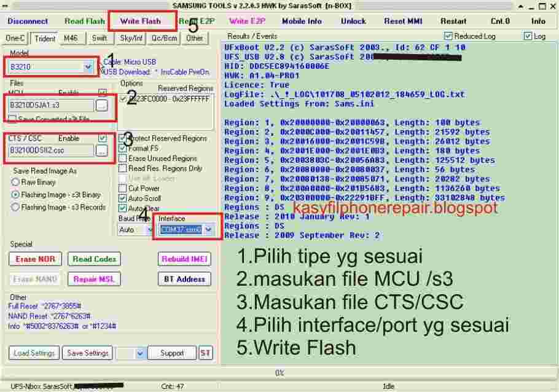The height and width of the screenshot is (392, 559).
Task: Start Write Flash from the top bar
Action: point(141,21)
